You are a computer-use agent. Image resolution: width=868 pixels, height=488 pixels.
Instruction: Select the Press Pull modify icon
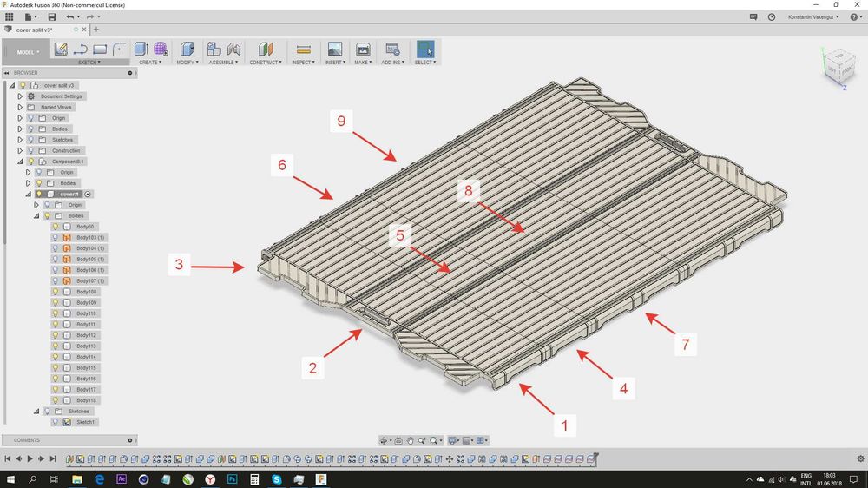pyautogui.click(x=187, y=49)
